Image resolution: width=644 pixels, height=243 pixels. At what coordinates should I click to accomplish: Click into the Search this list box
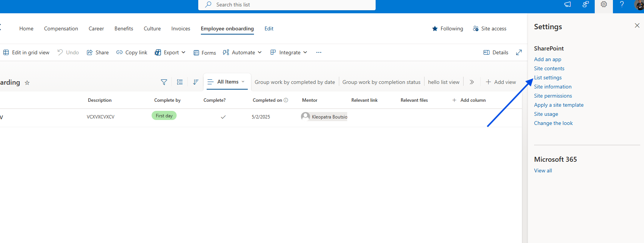[287, 5]
